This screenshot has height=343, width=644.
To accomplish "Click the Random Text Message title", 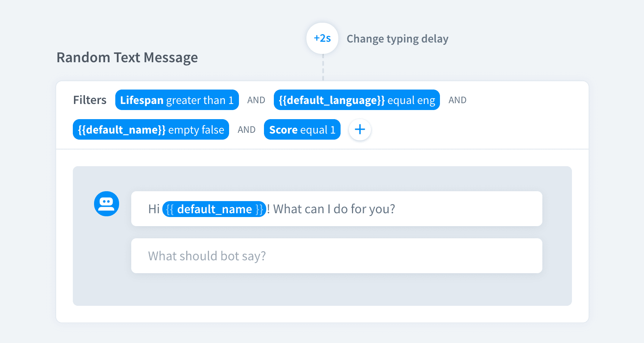I will tap(127, 58).
